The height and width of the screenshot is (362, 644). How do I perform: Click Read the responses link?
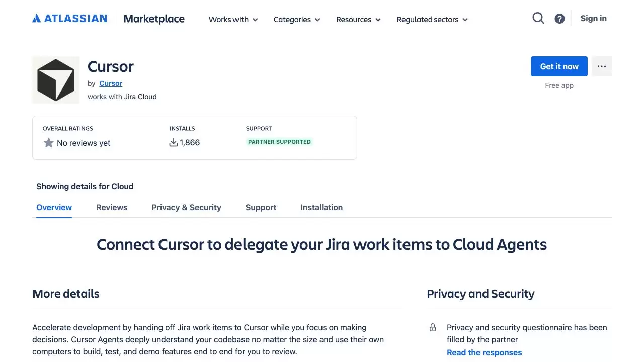(x=484, y=352)
